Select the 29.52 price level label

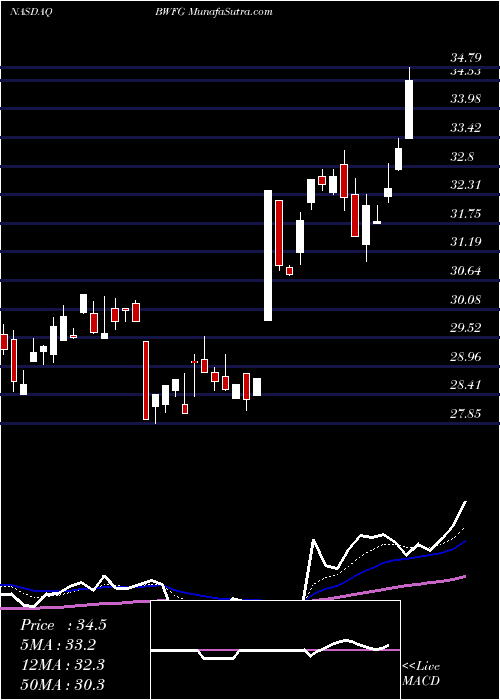pyautogui.click(x=466, y=328)
